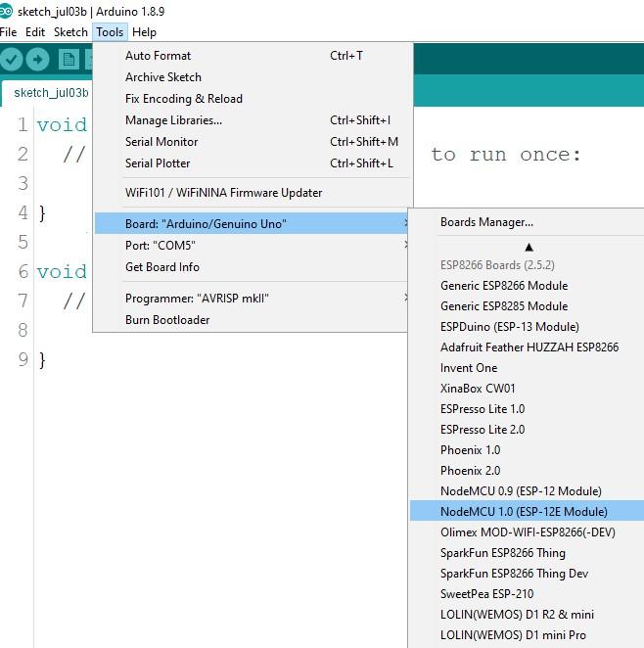
Task: Open Manage Libraries...
Action: pos(252,120)
